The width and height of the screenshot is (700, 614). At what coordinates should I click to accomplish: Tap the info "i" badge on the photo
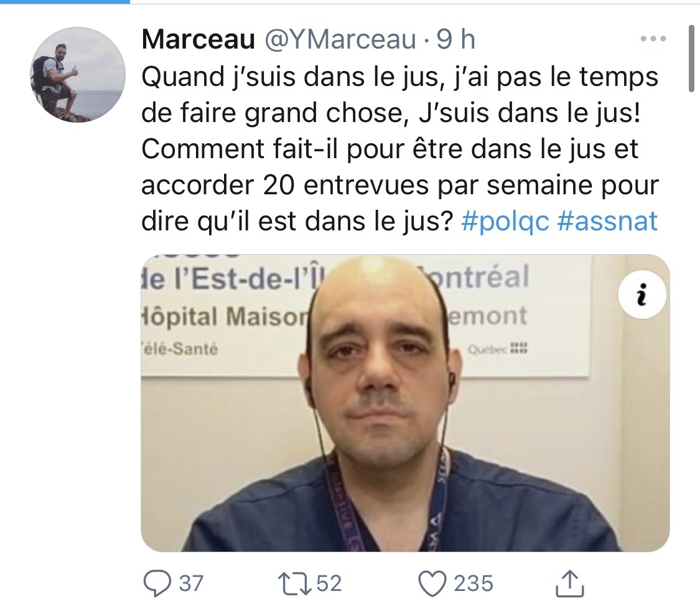point(642,295)
